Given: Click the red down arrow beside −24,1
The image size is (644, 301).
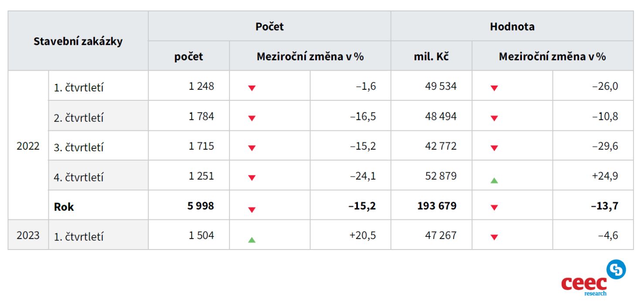Looking at the screenshot, I should 252,178.
